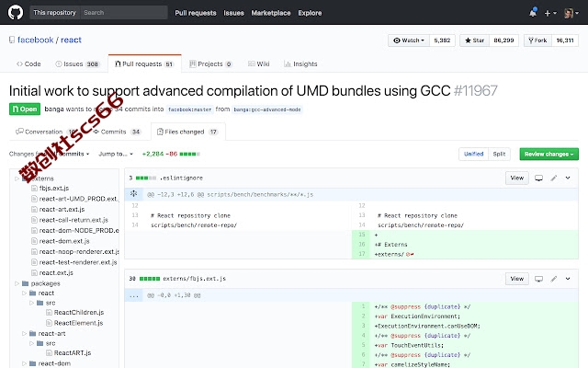This screenshot has width=588, height=368.
Task: Open the Review changes dropdown
Action: [x=548, y=154]
